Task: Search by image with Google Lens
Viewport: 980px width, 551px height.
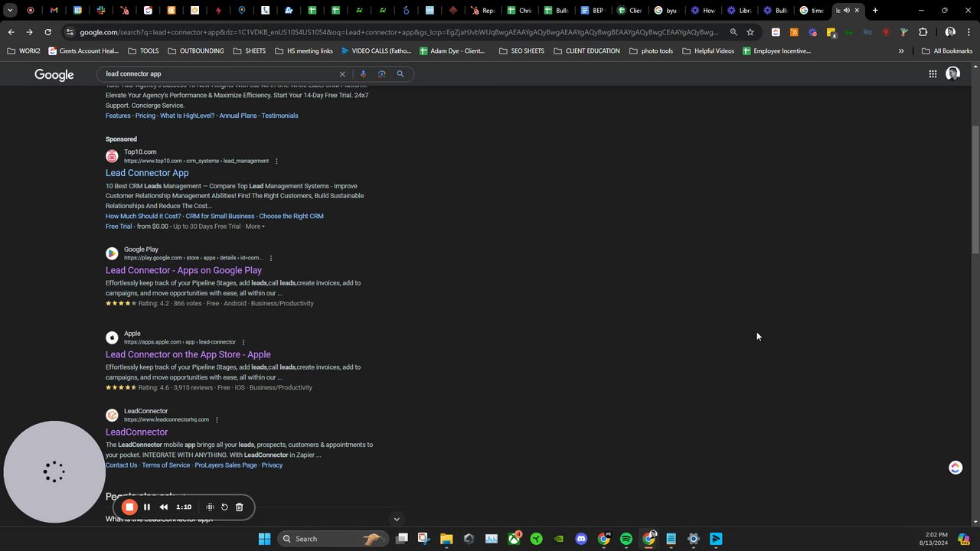Action: tap(381, 74)
